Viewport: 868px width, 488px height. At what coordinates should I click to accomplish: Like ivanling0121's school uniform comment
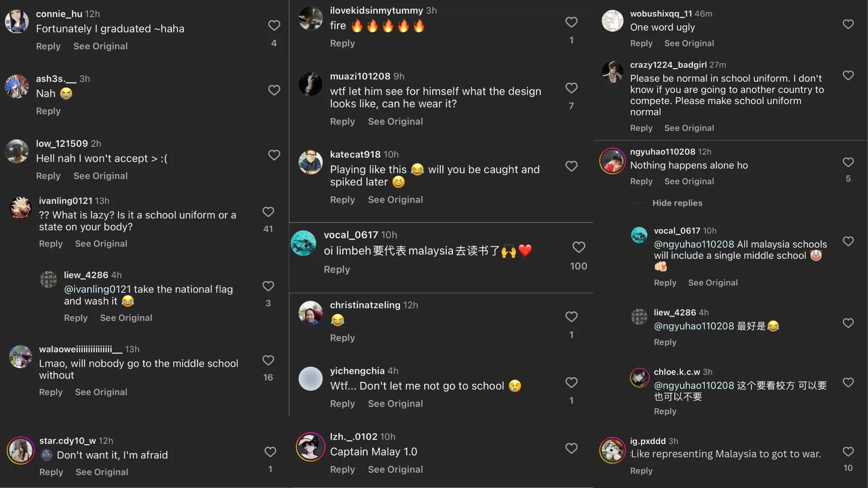pyautogui.click(x=268, y=212)
